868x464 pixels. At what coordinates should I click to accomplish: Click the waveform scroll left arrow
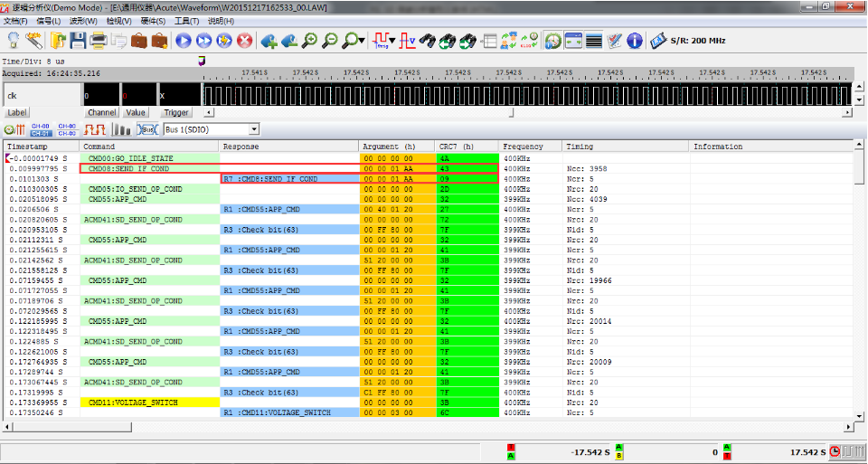(209, 112)
